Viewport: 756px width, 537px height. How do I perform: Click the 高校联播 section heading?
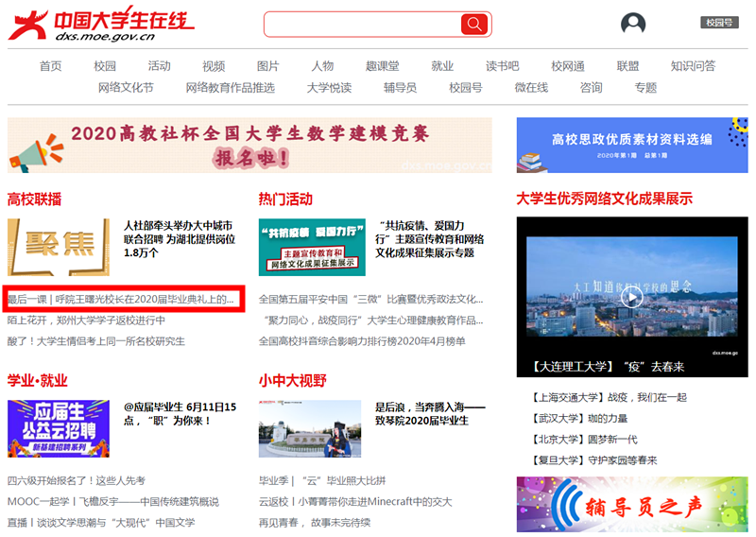click(x=35, y=199)
